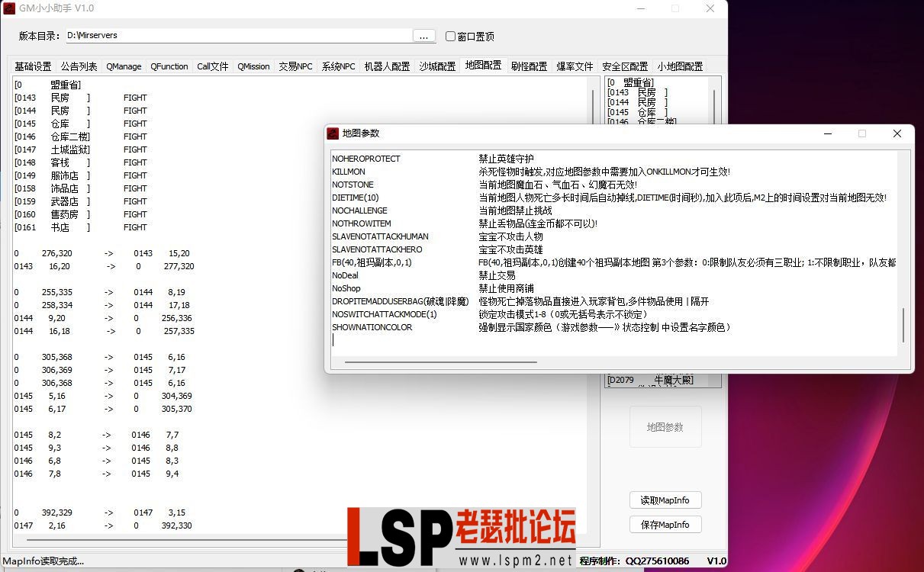This screenshot has width=924, height=572.
Task: Click the 地图参数 dialog title icon
Action: pos(333,133)
